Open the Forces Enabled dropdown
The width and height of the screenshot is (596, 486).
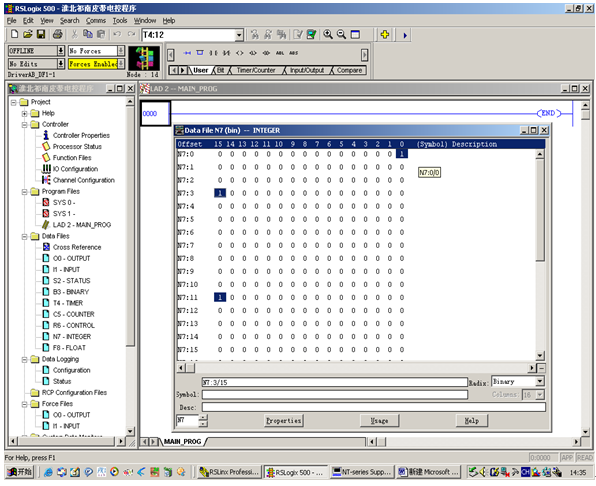121,63
